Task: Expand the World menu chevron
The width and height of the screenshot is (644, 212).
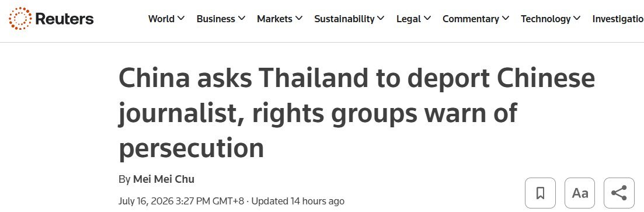Action: click(181, 19)
